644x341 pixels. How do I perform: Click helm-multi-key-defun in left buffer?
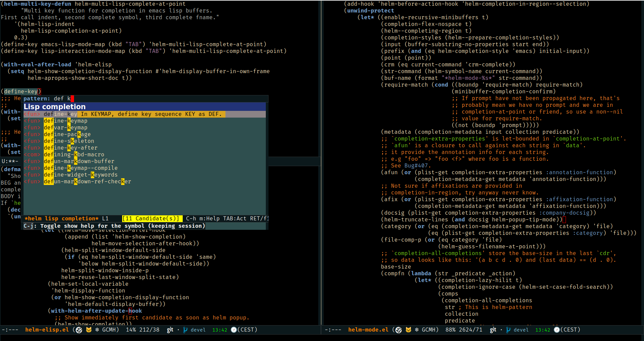pyautogui.click(x=38, y=4)
